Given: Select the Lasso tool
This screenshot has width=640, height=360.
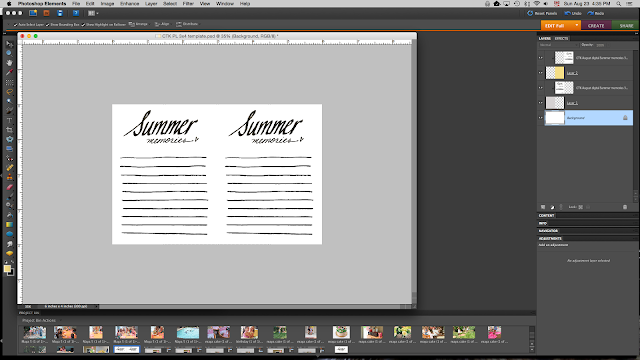Looking at the screenshot, I should coord(9,91).
